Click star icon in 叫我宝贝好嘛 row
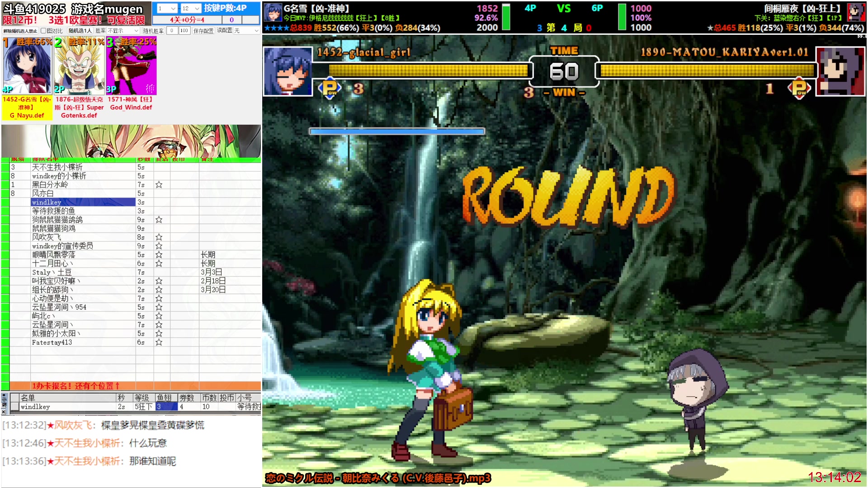The width and height of the screenshot is (868, 488). [x=159, y=281]
